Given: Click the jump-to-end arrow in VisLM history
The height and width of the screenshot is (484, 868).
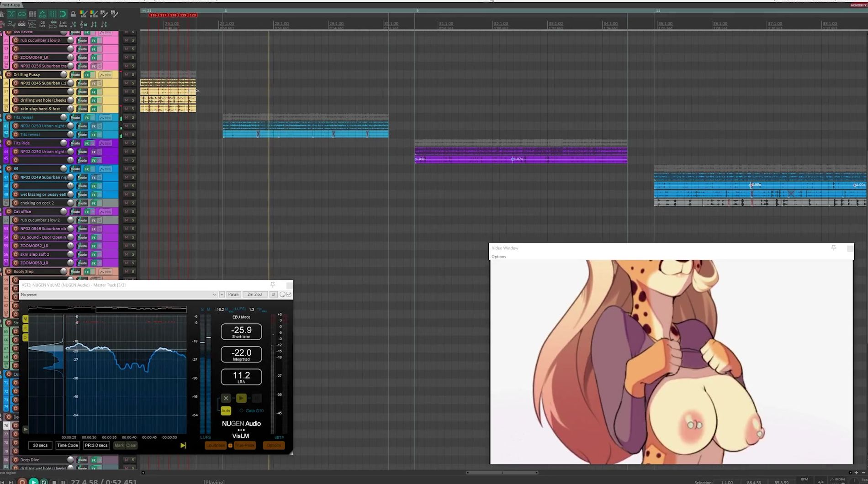Looking at the screenshot, I should point(183,445).
